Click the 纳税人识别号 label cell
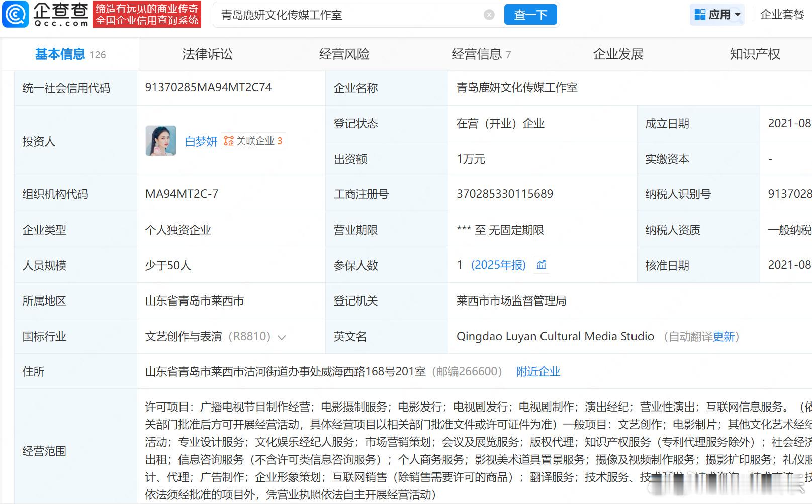Viewport: 812px width, 504px height. pos(698,194)
